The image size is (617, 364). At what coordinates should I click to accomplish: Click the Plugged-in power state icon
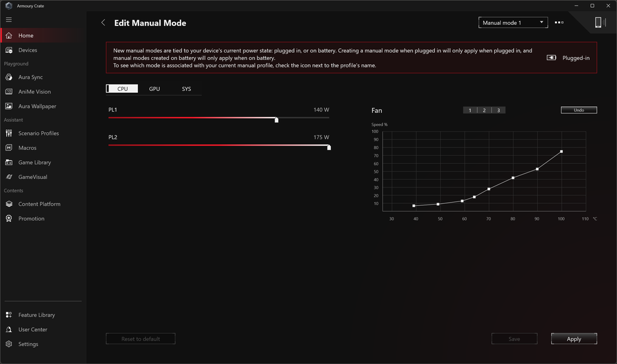[x=551, y=58]
